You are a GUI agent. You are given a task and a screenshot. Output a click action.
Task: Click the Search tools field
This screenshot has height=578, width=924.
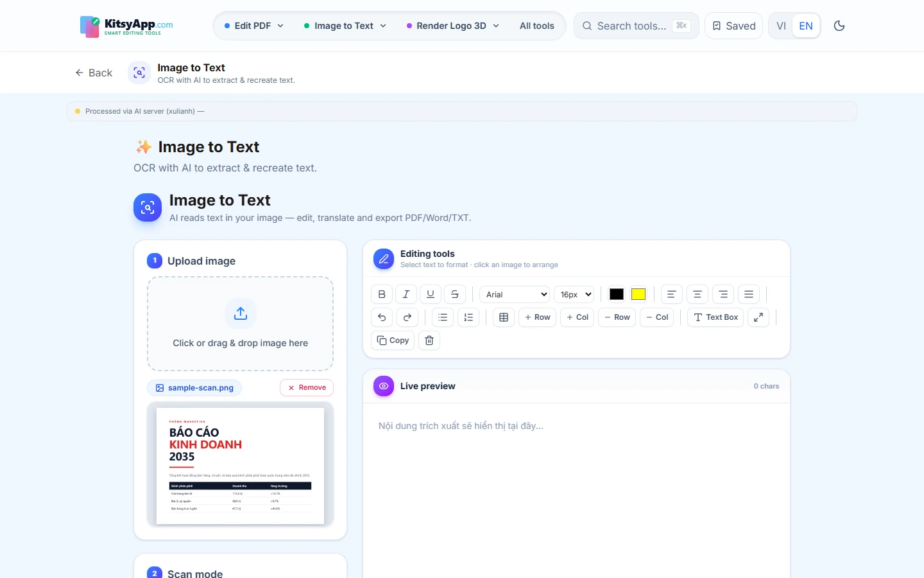click(x=636, y=26)
